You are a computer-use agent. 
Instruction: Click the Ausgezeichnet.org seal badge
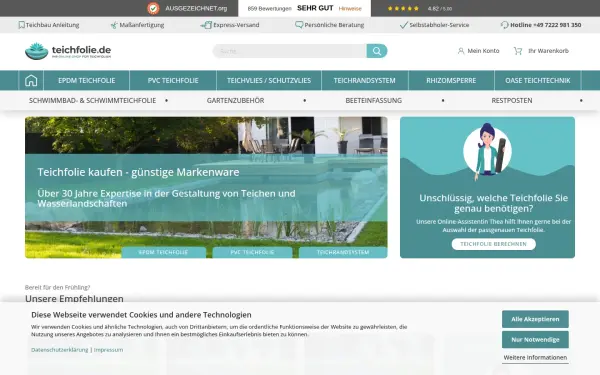tap(153, 8)
